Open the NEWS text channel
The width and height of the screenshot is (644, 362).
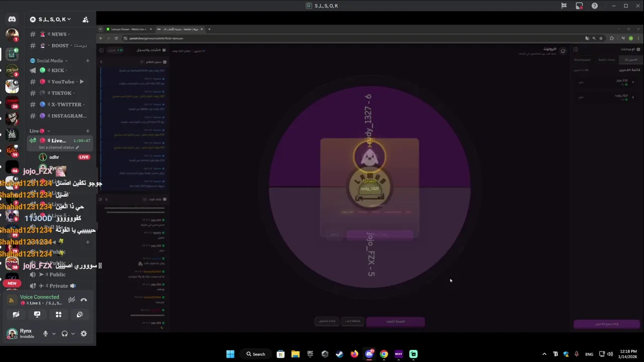pyautogui.click(x=59, y=34)
